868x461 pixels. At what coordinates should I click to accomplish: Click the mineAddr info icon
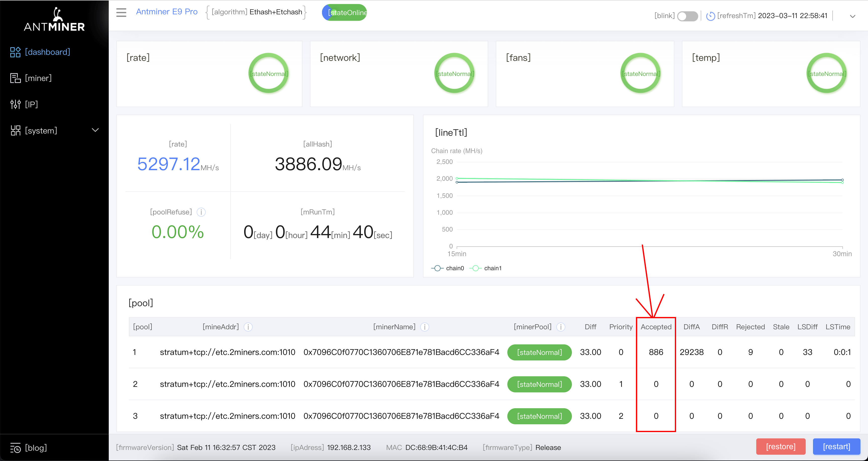248,327
